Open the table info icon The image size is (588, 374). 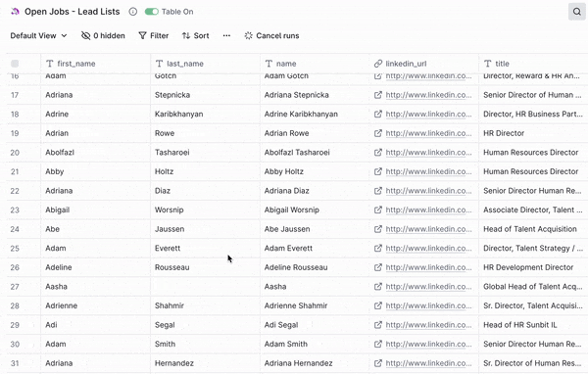click(132, 12)
